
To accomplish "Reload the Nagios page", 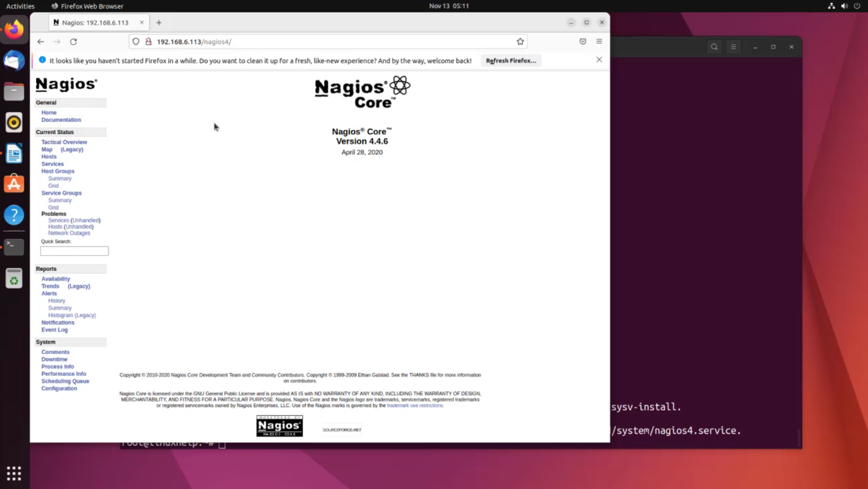I will (x=73, y=42).
